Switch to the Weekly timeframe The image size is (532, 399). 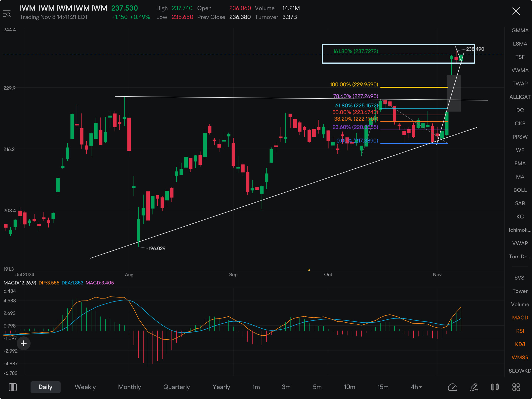pyautogui.click(x=85, y=387)
